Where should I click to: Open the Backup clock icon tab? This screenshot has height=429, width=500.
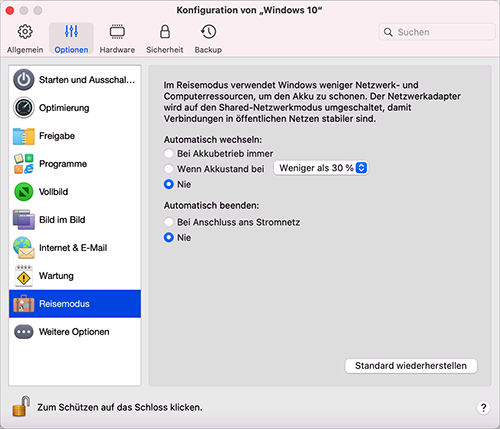pos(209,32)
